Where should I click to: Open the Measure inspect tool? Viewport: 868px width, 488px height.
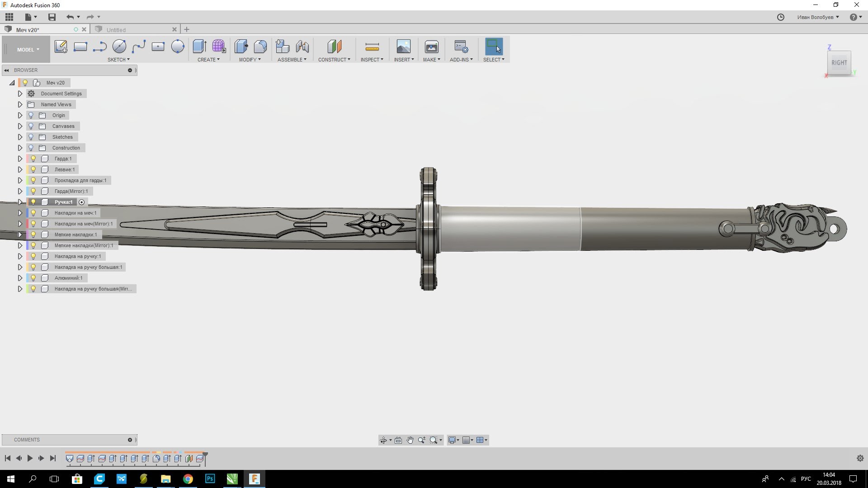click(x=372, y=47)
